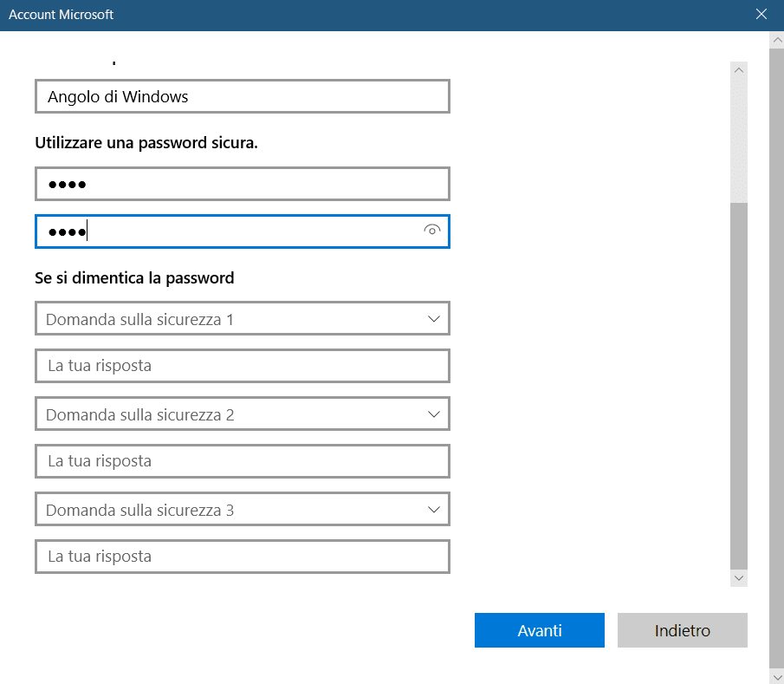The image size is (784, 684).
Task: Click the inner scrollbar down arrow
Action: pos(738,578)
